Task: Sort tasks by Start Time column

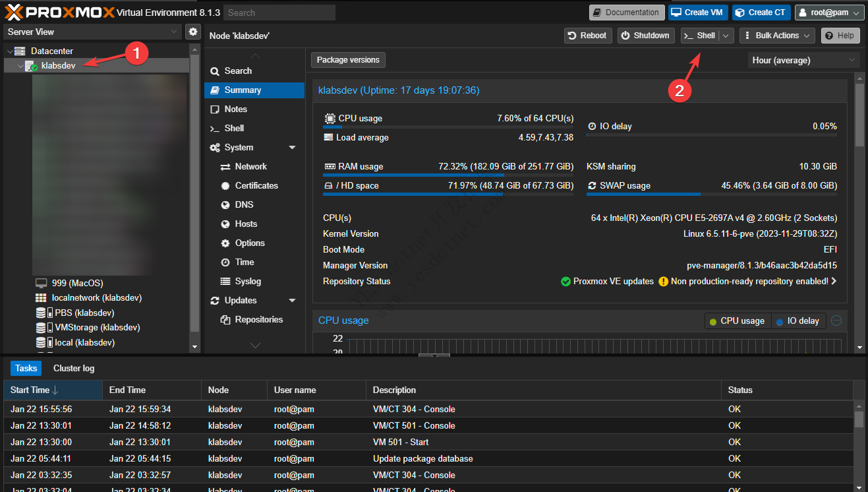Action: tap(34, 390)
